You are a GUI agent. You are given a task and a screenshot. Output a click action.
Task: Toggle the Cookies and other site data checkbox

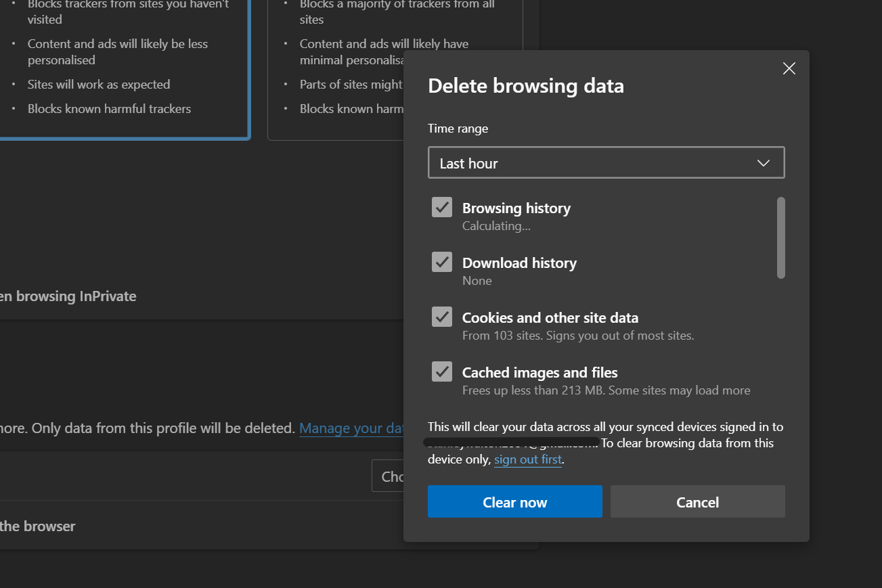(x=442, y=317)
